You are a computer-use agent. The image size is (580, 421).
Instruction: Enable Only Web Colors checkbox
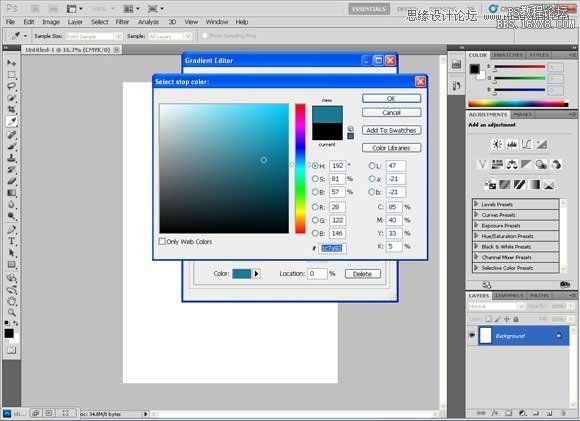(x=162, y=242)
